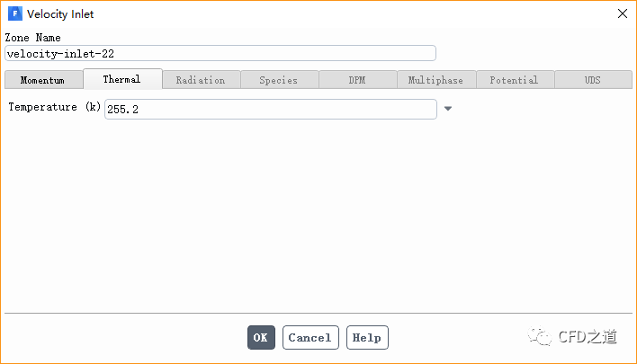The image size is (637, 364).
Task: Open the Temperature profile dropdown arrow
Action: tap(448, 109)
